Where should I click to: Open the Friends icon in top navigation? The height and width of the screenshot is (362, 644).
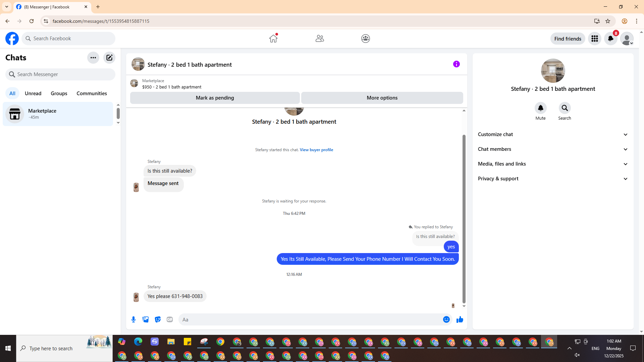[320, 39]
